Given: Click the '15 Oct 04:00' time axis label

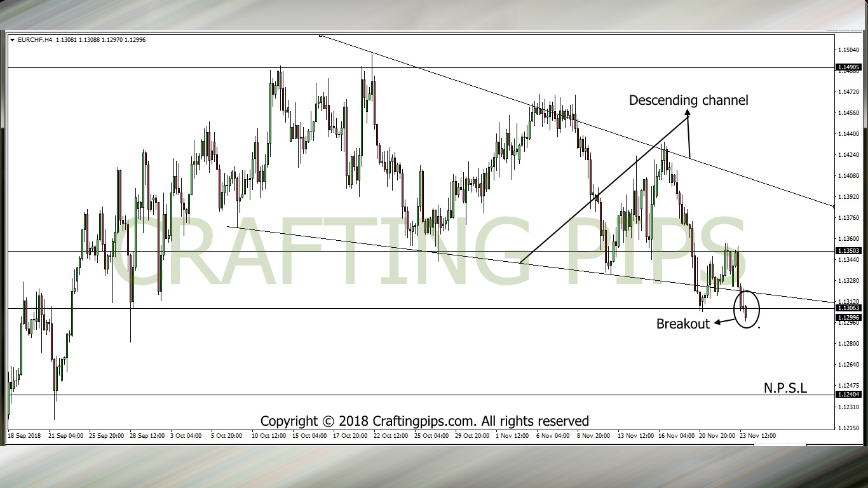Looking at the screenshot, I should pos(310,436).
